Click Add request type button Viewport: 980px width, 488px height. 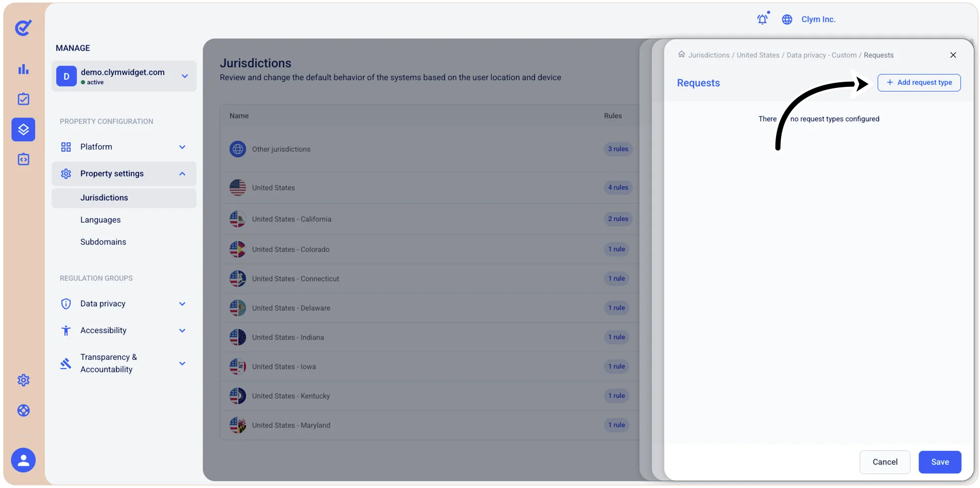tap(919, 83)
